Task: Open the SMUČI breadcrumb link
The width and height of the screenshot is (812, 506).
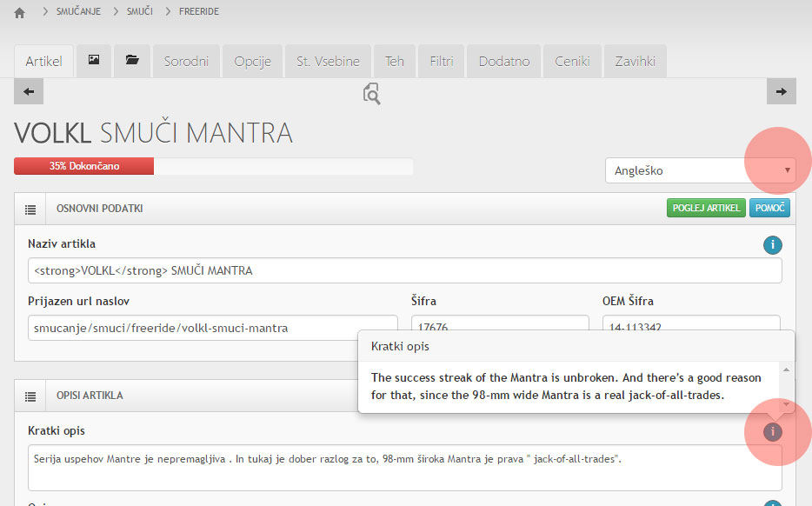Action: [x=140, y=11]
